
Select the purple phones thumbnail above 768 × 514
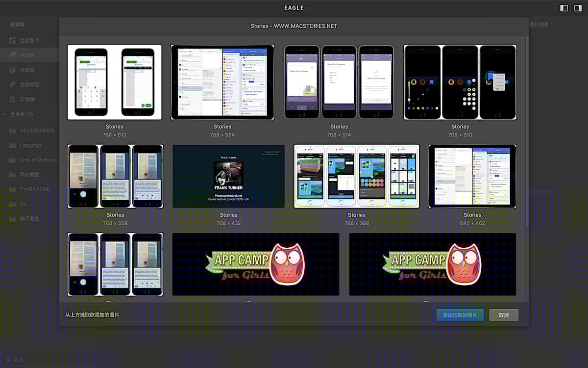click(x=339, y=82)
